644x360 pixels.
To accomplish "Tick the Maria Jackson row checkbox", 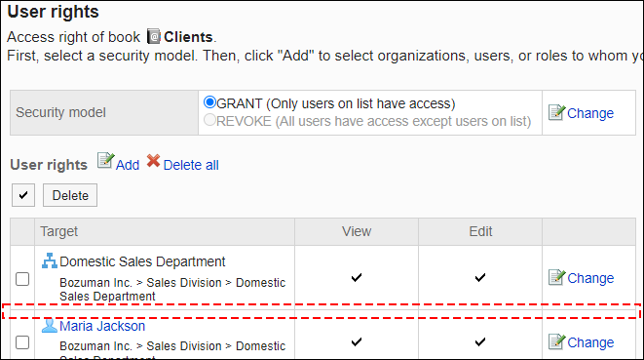I will (22, 342).
